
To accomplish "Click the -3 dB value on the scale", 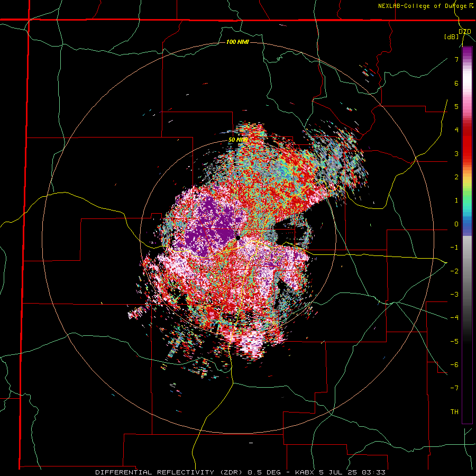I will pos(454,295).
